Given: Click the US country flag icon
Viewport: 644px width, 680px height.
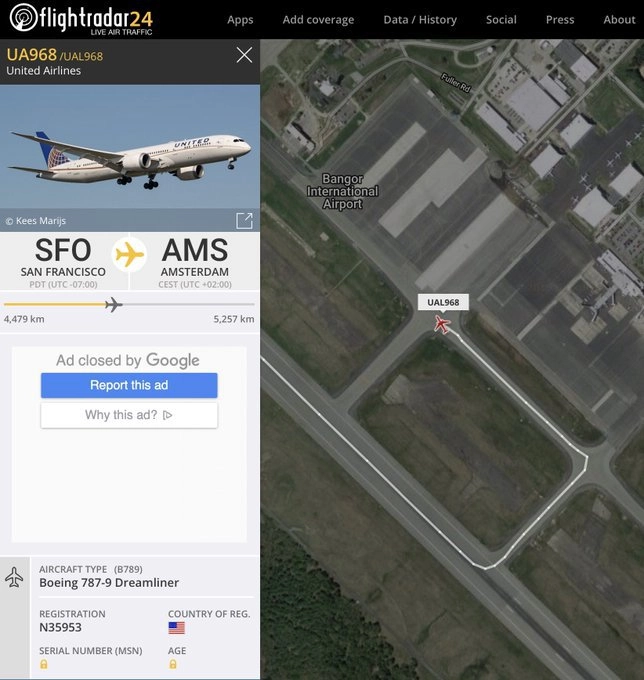Looking at the screenshot, I should [177, 628].
